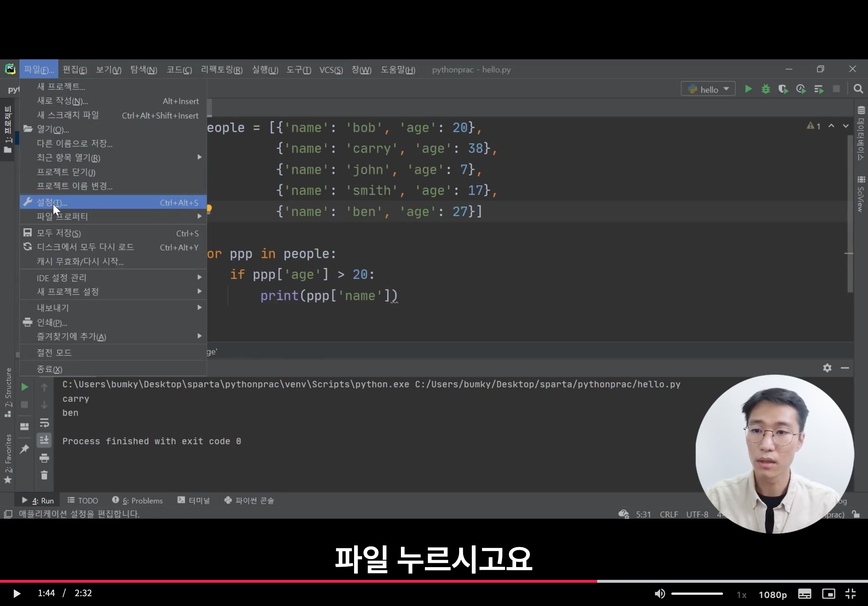Launch the profiler icon in toolbar
This screenshot has height=606, width=868.
pos(801,89)
